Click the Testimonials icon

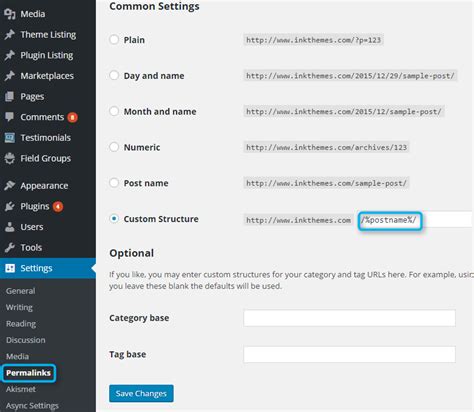[x=10, y=138]
